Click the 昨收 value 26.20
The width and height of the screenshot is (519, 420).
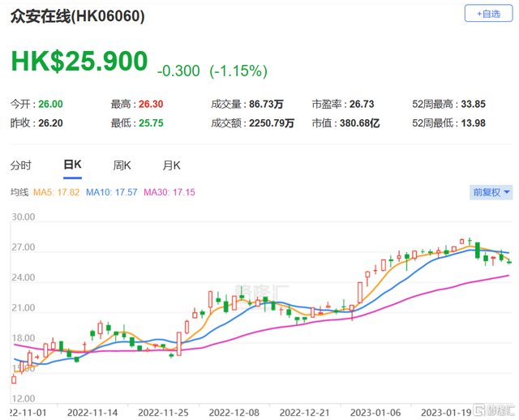[50, 123]
